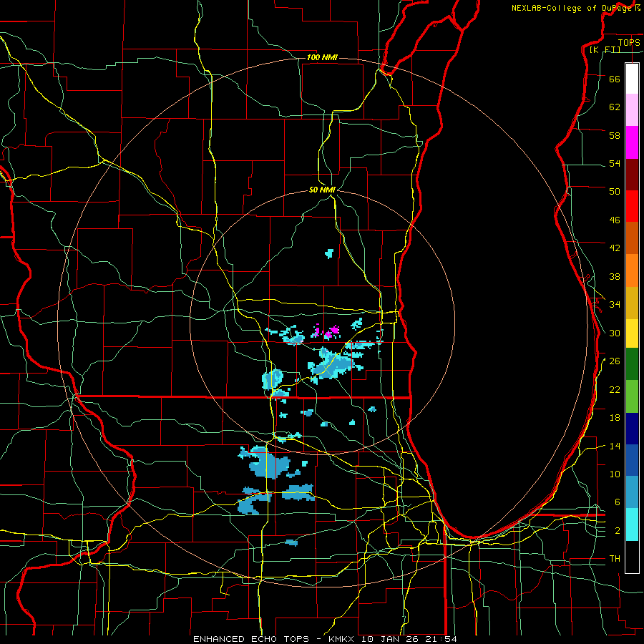Click the dark maroon legend swatch
Screen dimensions: 644x644
(x=632, y=175)
